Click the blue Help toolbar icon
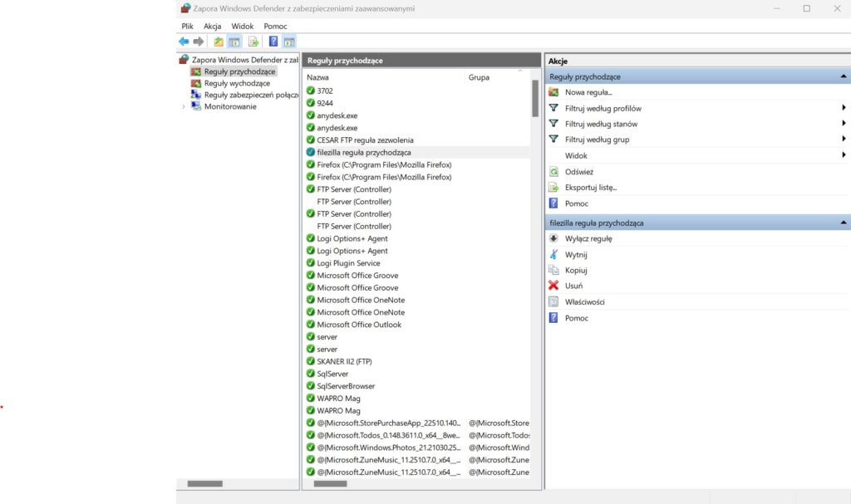851x504 pixels. point(273,42)
